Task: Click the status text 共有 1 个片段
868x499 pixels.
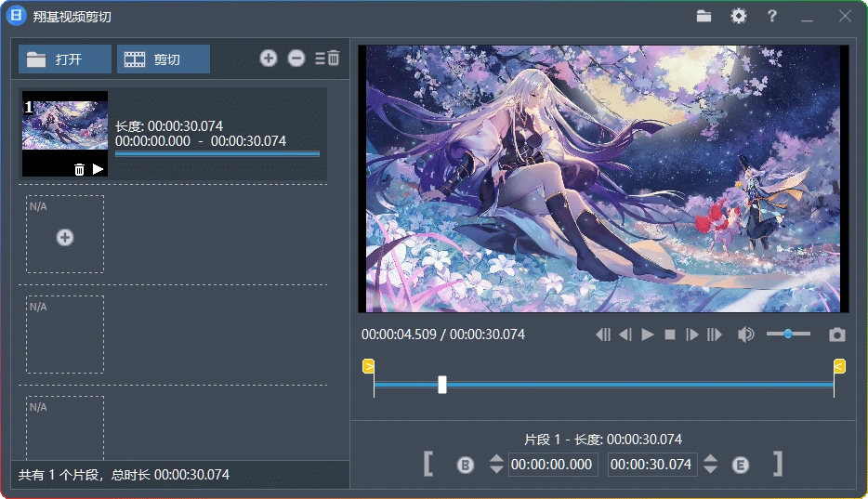Action: click(x=59, y=475)
